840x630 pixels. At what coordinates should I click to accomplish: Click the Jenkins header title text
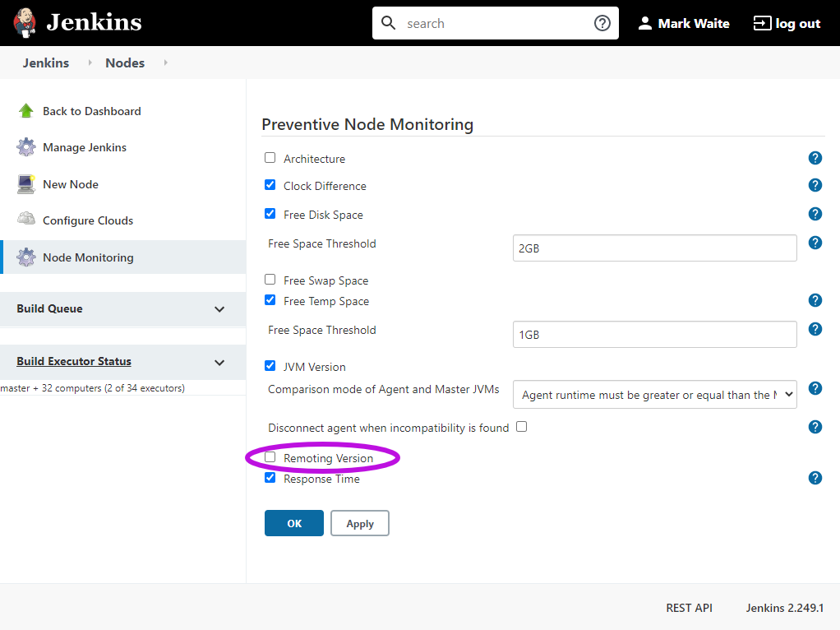pyautogui.click(x=95, y=22)
